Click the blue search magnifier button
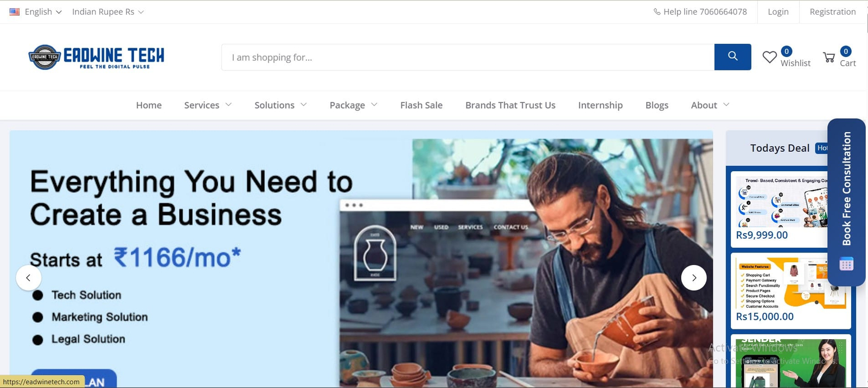 click(x=732, y=57)
